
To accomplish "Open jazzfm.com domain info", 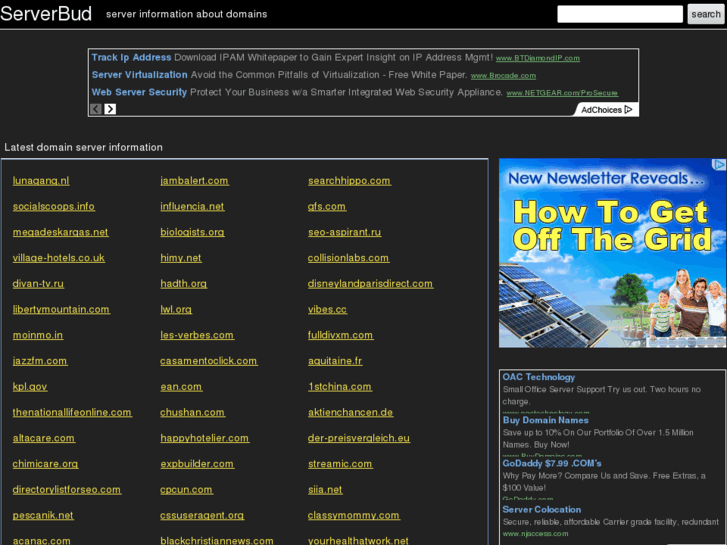I will 40,361.
